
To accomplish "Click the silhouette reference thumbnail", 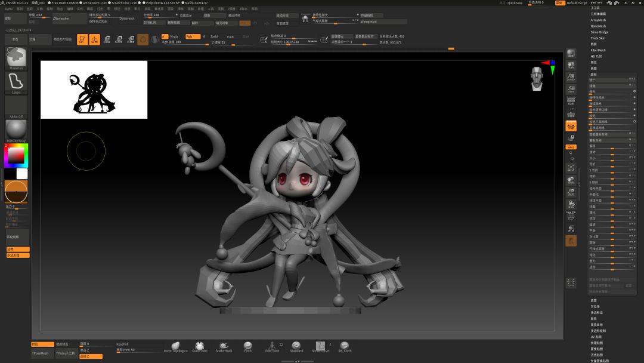I will click(x=94, y=90).
